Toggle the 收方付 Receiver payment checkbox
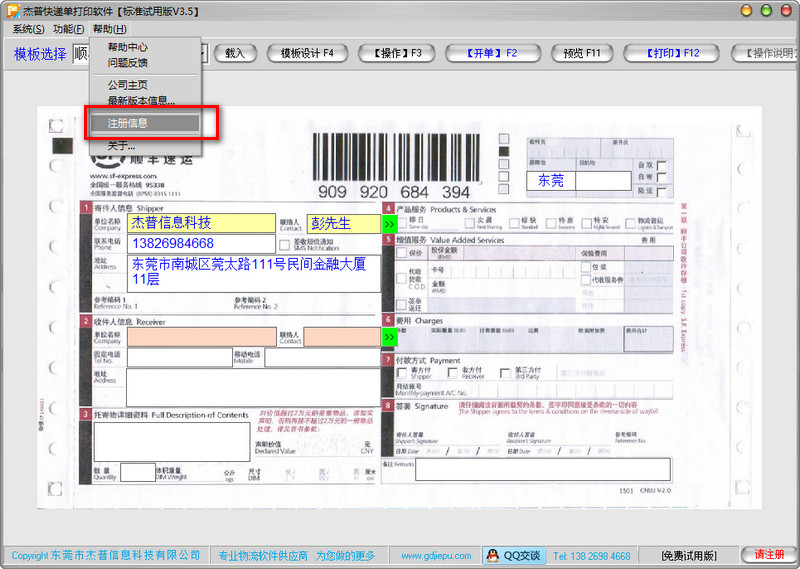Image resolution: width=800 pixels, height=569 pixels. coord(452,373)
